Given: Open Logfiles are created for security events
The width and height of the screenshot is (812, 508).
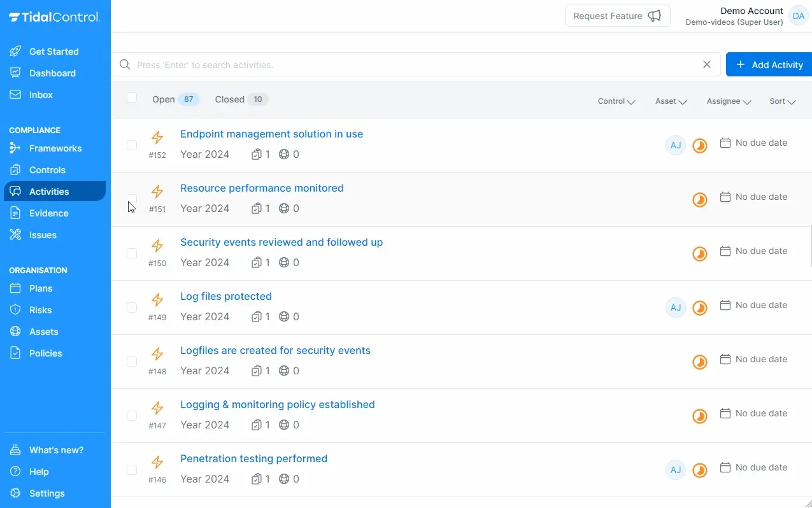Looking at the screenshot, I should [275, 351].
